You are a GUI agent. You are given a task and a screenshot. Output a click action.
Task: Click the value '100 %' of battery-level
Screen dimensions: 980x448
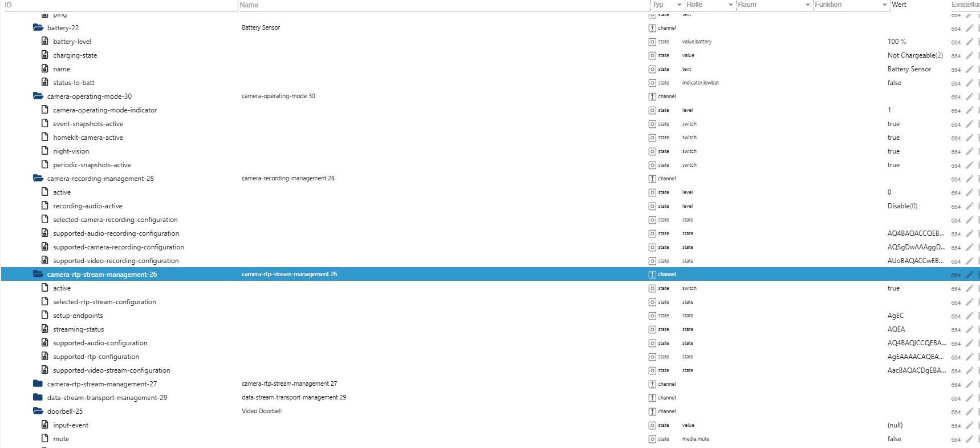click(897, 42)
